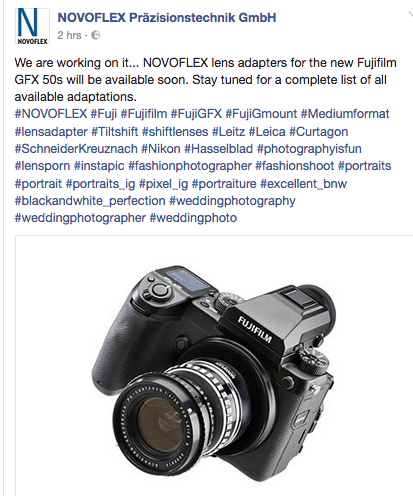The image size is (413, 496).
Task: Open the #FujiGFX hashtag
Action: (x=196, y=114)
